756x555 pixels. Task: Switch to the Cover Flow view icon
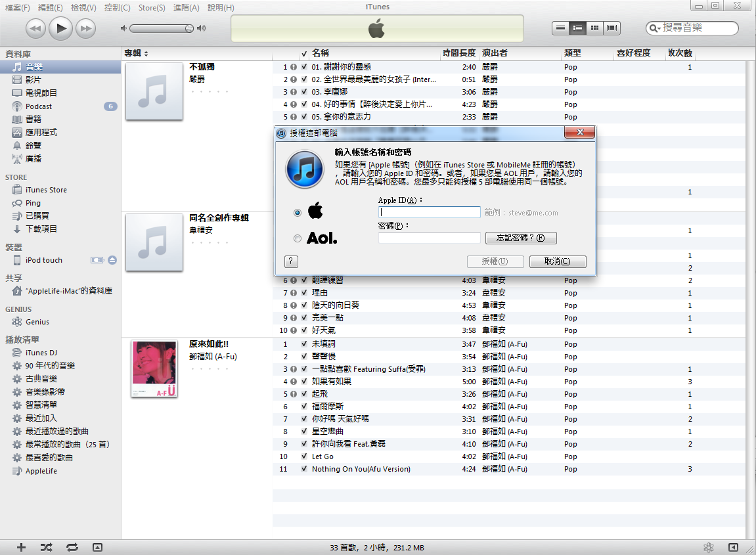(x=612, y=28)
